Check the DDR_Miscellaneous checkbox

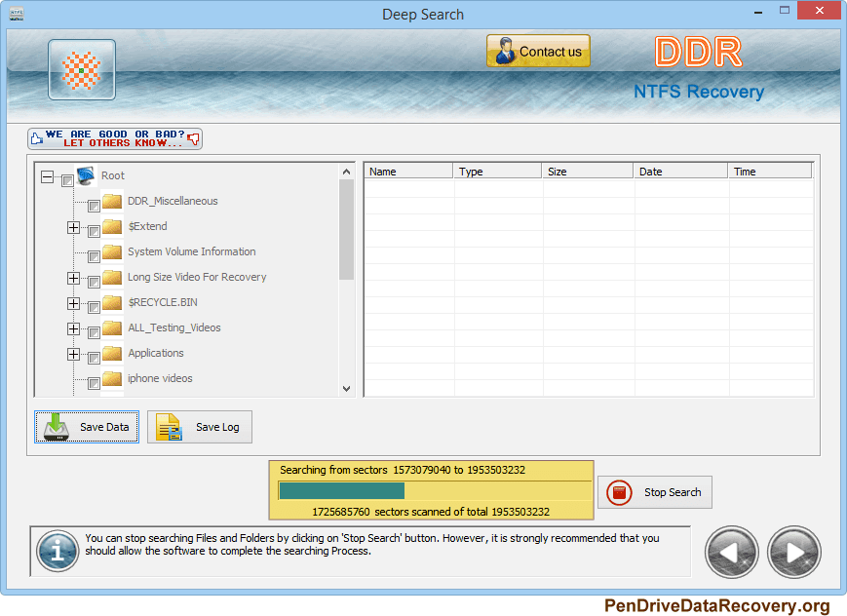point(94,206)
